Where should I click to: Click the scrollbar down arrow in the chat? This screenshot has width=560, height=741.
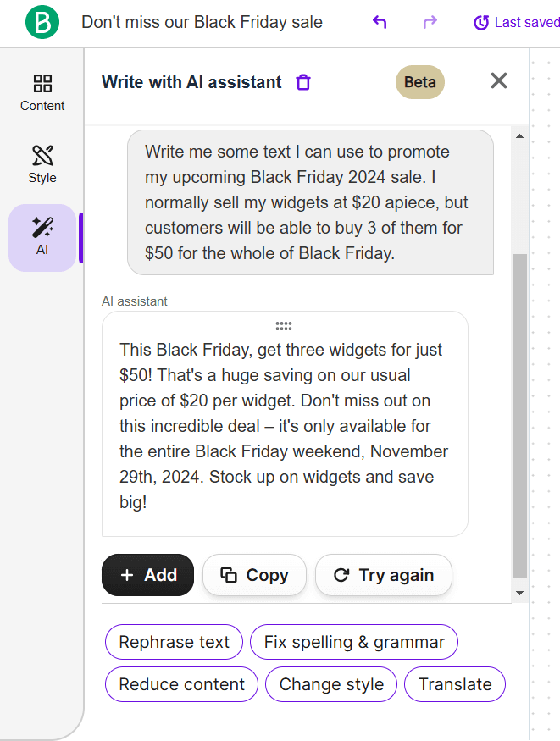(x=520, y=593)
